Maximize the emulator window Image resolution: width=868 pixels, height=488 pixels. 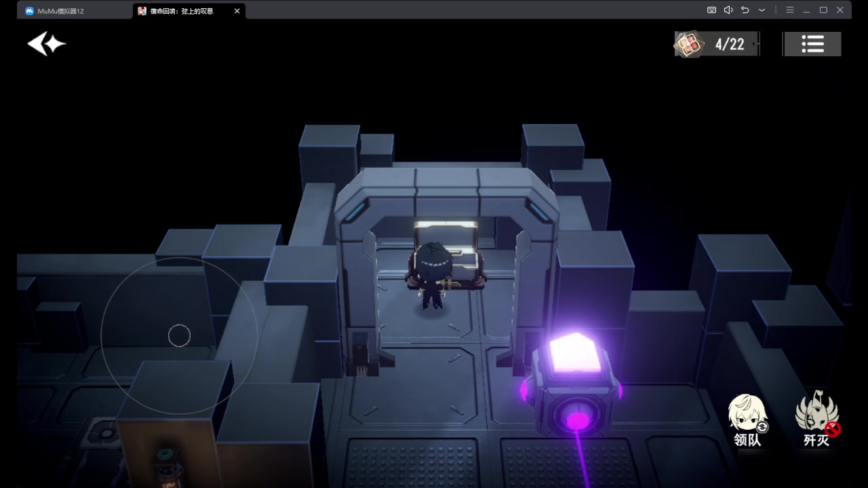[x=823, y=10]
